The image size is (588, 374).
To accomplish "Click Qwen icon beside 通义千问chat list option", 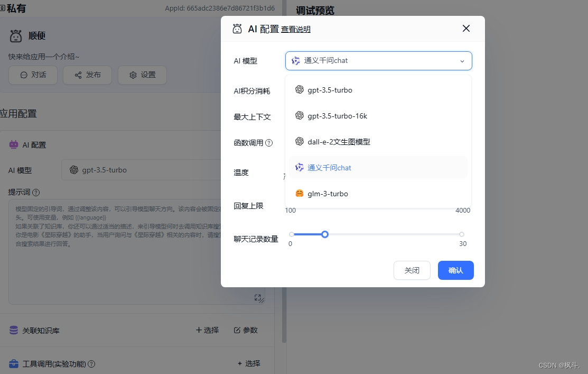I will (299, 167).
